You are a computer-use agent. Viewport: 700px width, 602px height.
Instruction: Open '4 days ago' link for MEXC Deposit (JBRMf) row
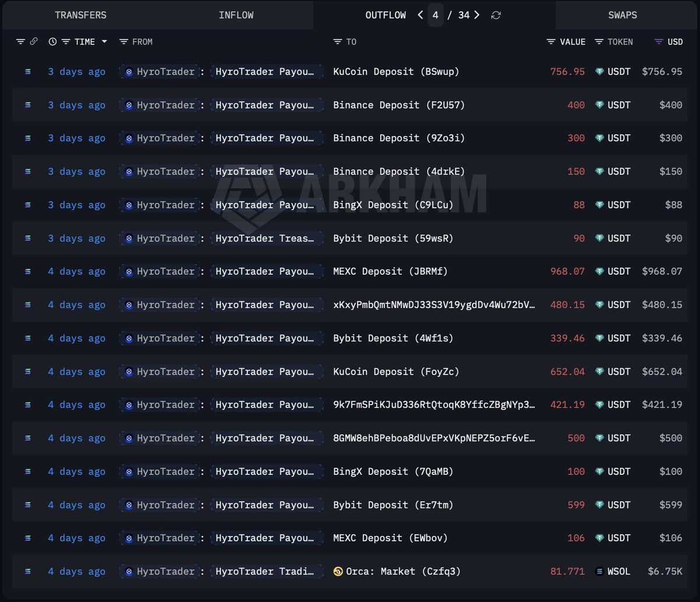point(76,271)
